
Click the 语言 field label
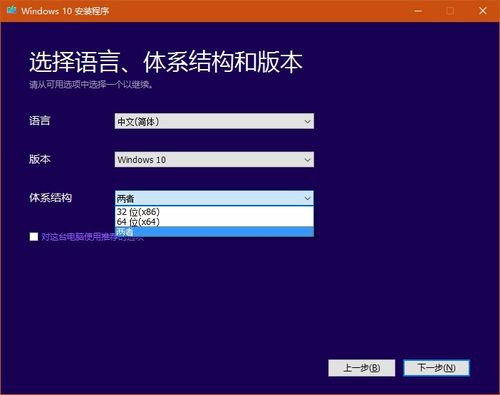click(40, 121)
